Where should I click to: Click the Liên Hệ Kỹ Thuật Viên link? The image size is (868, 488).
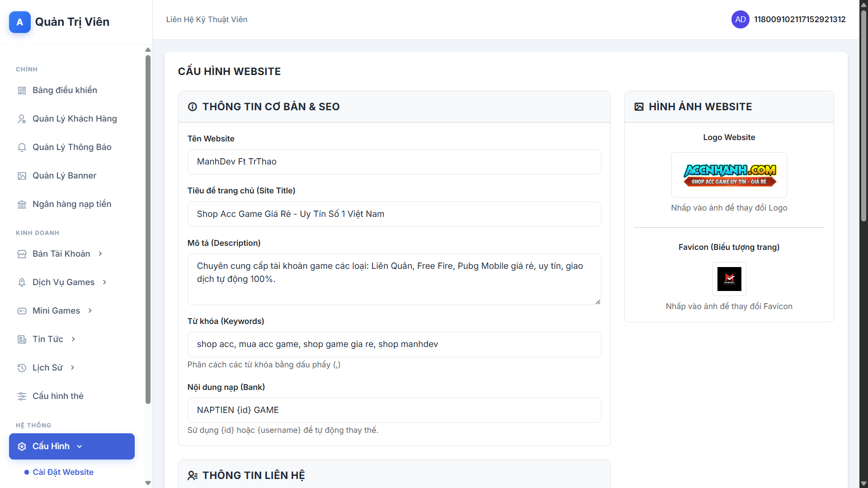(x=207, y=19)
